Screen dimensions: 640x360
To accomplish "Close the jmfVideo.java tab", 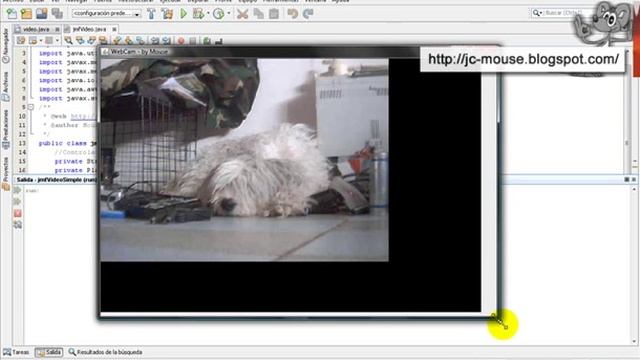I will [x=114, y=29].
